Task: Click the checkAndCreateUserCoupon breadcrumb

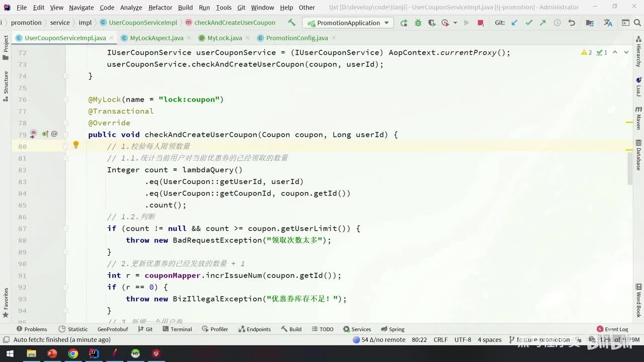Action: point(230,23)
